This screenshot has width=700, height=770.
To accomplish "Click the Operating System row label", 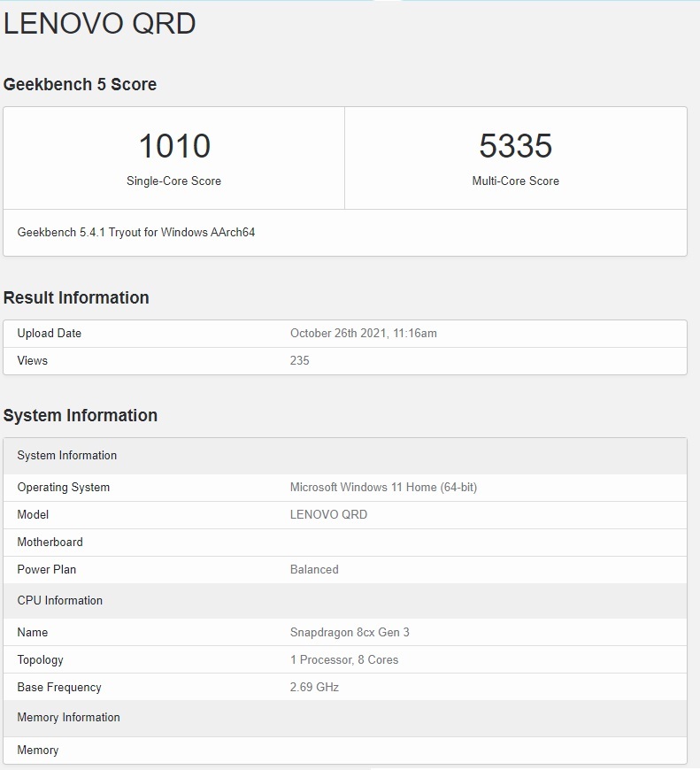I will pos(64,488).
